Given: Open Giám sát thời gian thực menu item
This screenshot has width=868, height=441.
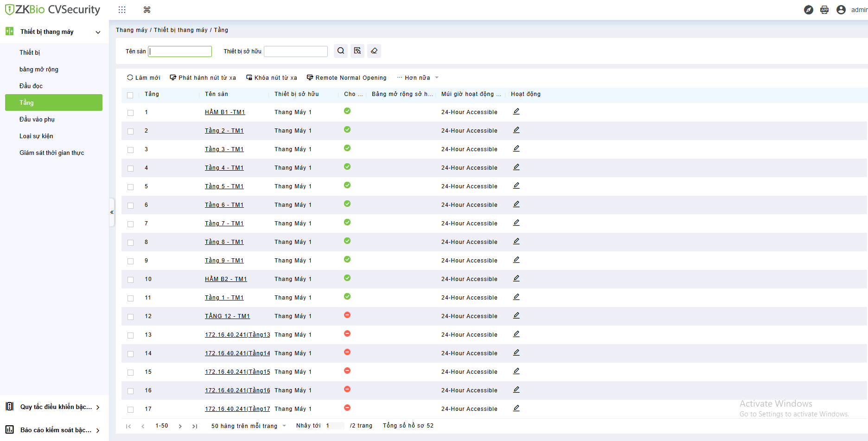Looking at the screenshot, I should (51, 153).
